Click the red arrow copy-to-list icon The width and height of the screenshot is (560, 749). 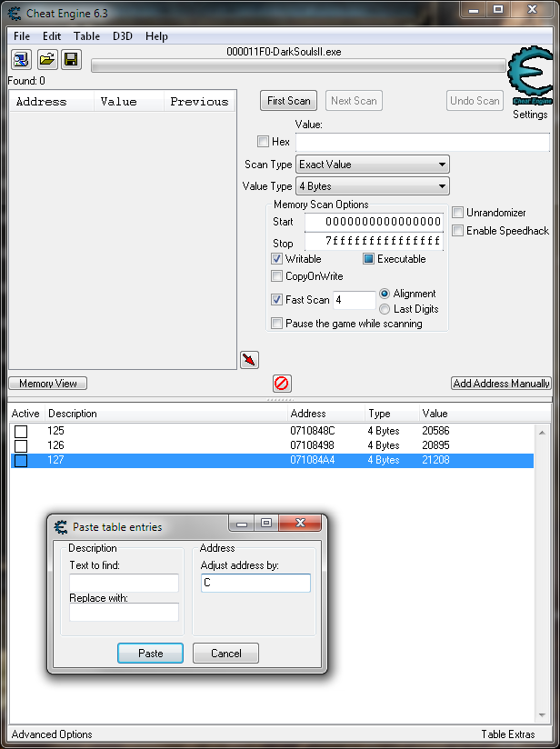tap(249, 360)
